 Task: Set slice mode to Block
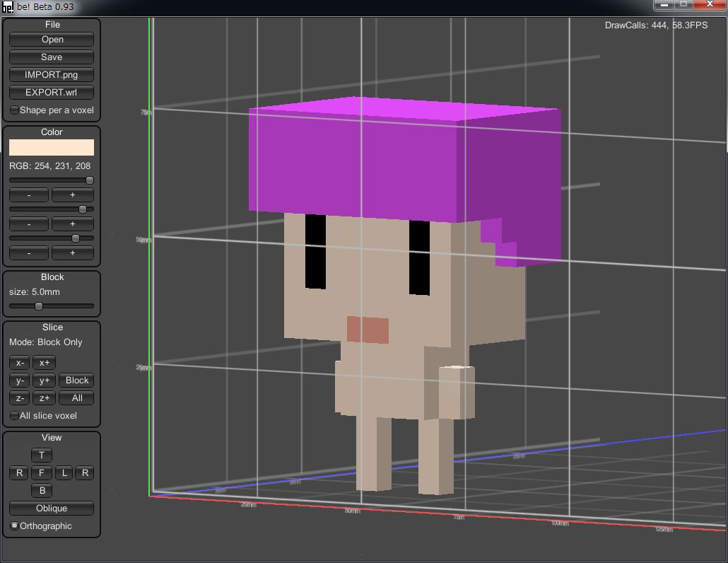coord(77,381)
